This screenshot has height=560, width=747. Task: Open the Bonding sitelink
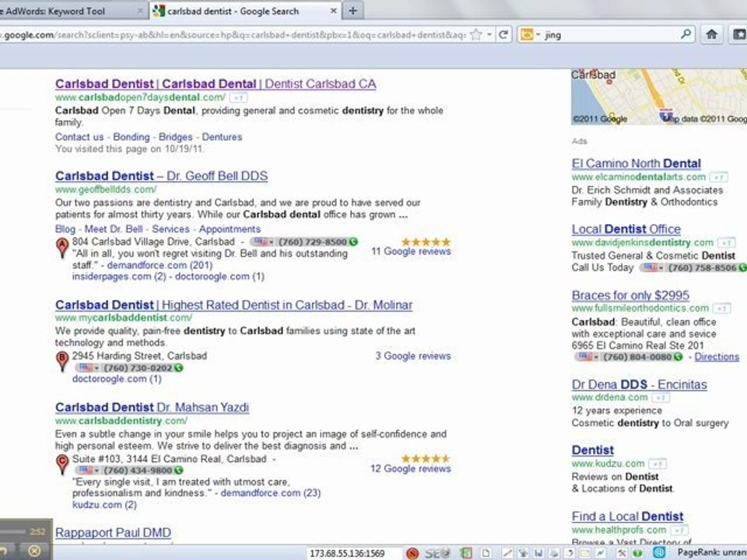(131, 137)
